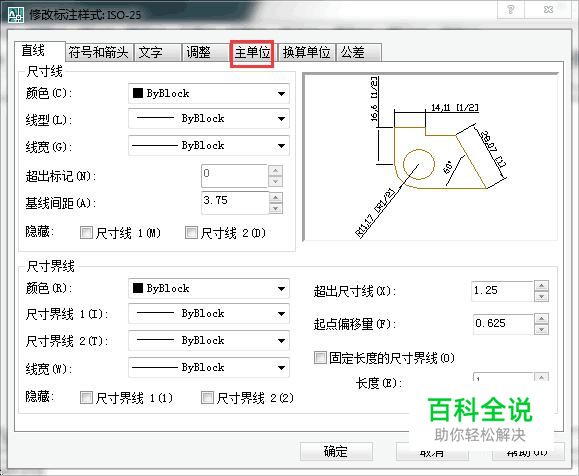Decrease 超出尺寸线(X) with down arrow
Image resolution: width=579 pixels, height=476 pixels.
(x=541, y=297)
